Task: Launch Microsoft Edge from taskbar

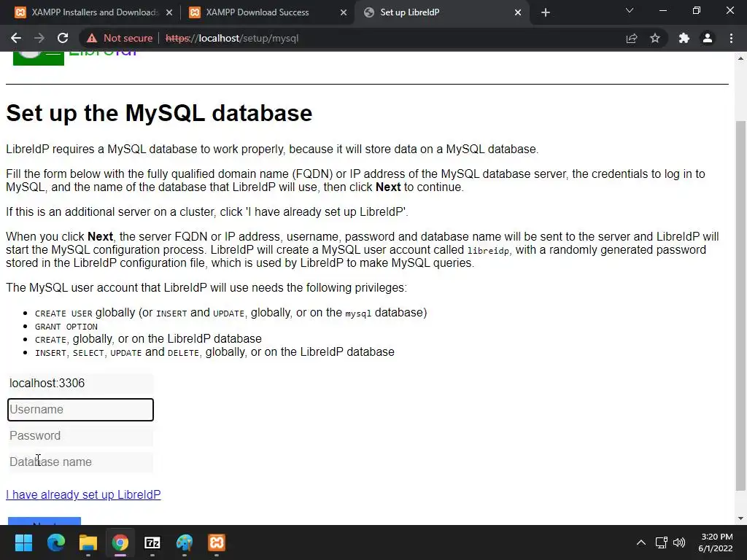Action: pos(55,542)
